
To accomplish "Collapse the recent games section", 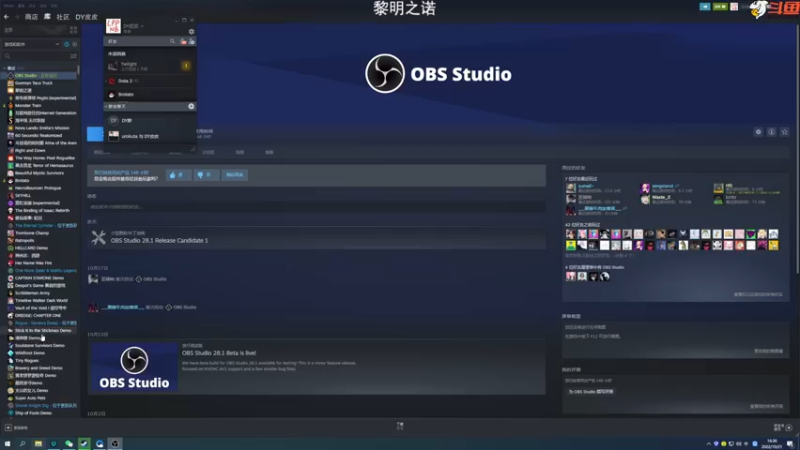I will tap(5, 68).
